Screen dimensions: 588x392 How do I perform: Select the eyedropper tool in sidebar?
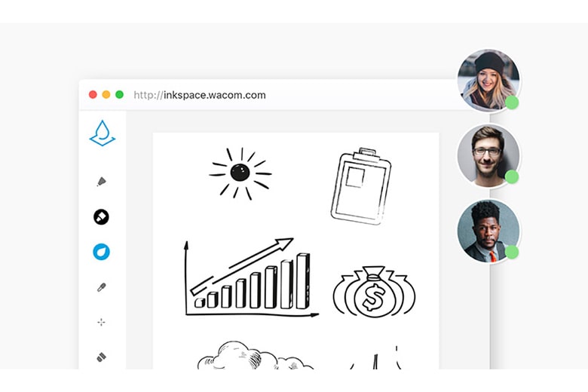[x=102, y=287]
